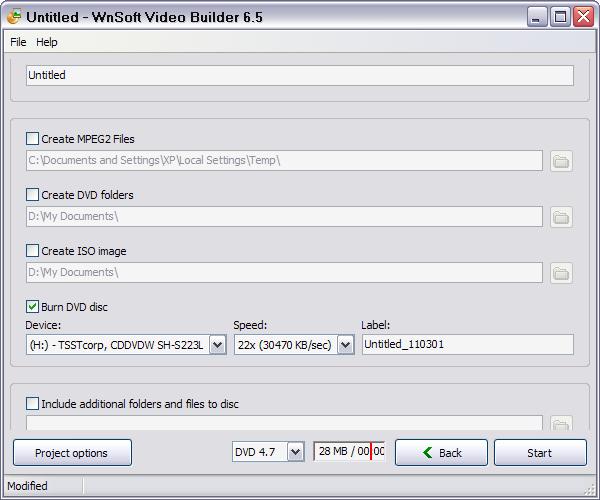Enable Include additional folders and files to disc
Viewport: 600px width, 500px height.
[x=33, y=404]
